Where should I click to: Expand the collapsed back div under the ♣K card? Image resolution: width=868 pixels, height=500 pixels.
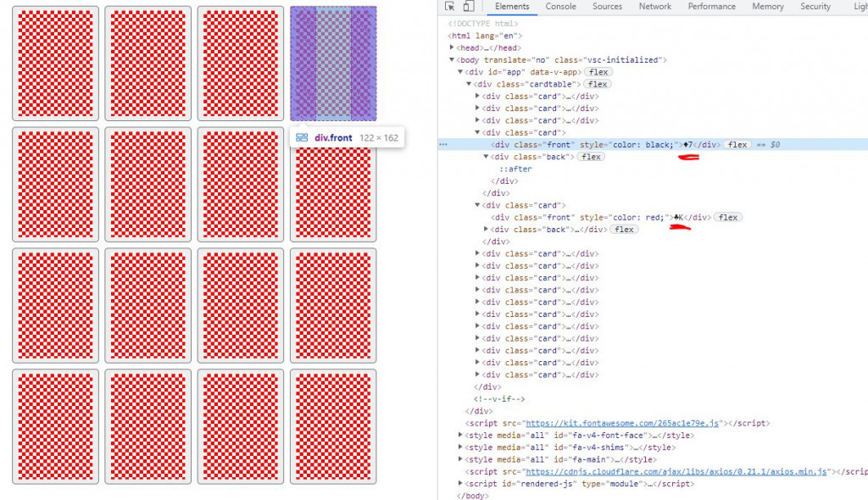[x=486, y=229]
